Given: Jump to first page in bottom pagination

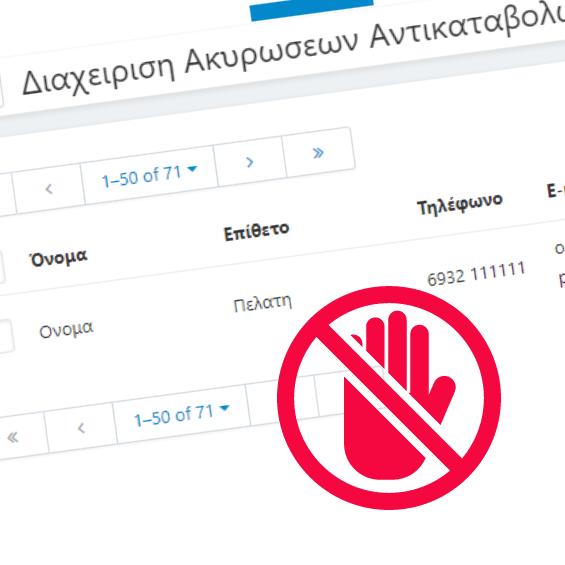Looking at the screenshot, I should tap(13, 437).
